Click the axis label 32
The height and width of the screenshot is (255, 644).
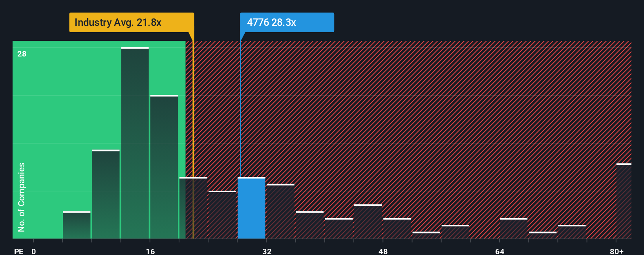point(267,251)
